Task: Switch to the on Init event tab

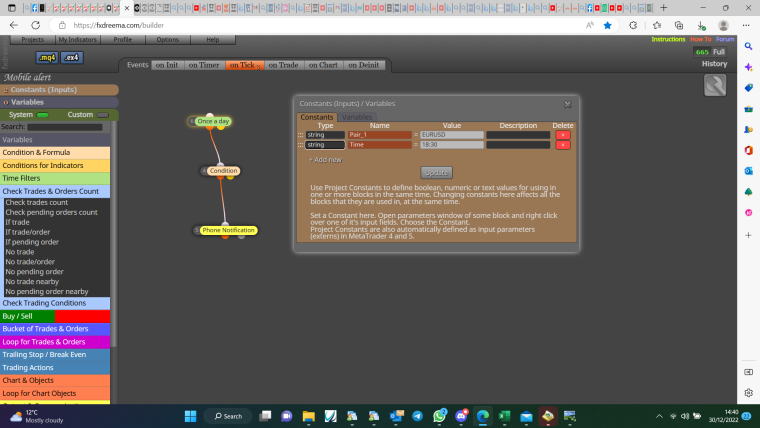Action: (x=167, y=65)
